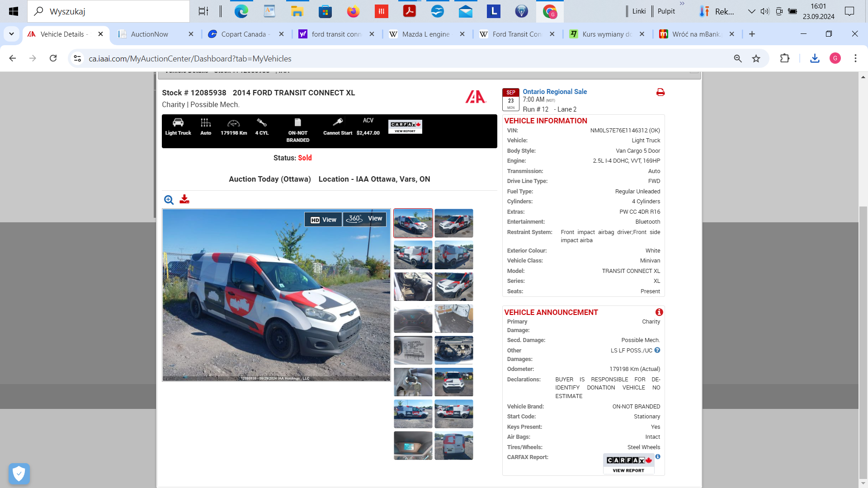Open the Google profile avatar G

point(835,58)
